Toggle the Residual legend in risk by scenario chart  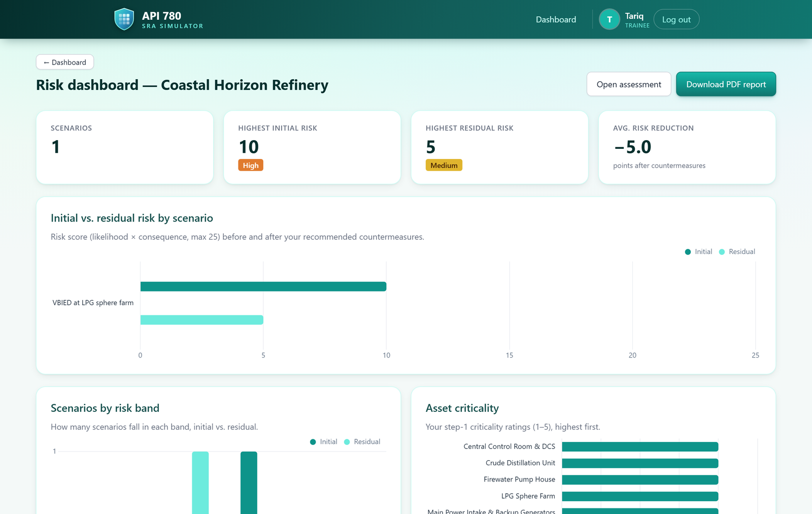(737, 251)
